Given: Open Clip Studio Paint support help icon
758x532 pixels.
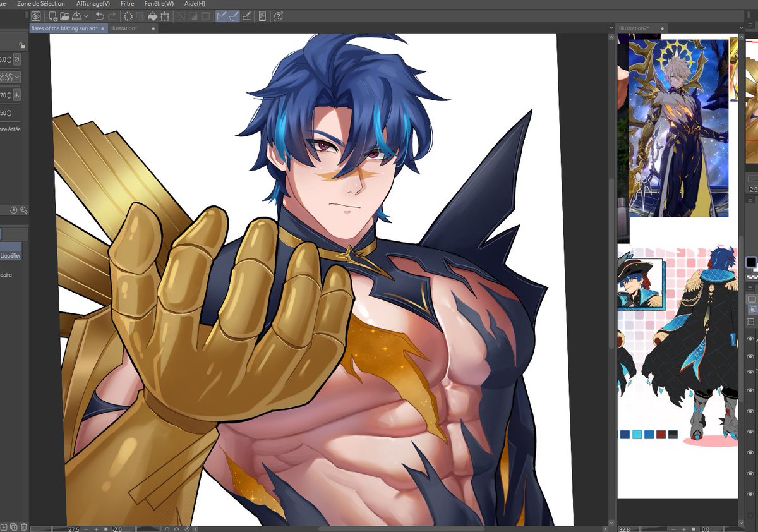Looking at the screenshot, I should click(x=279, y=16).
